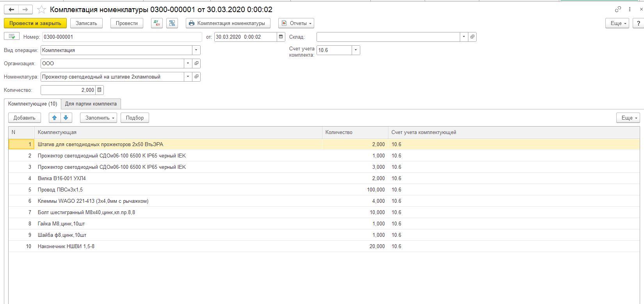Open the Организация item form

coord(196,63)
